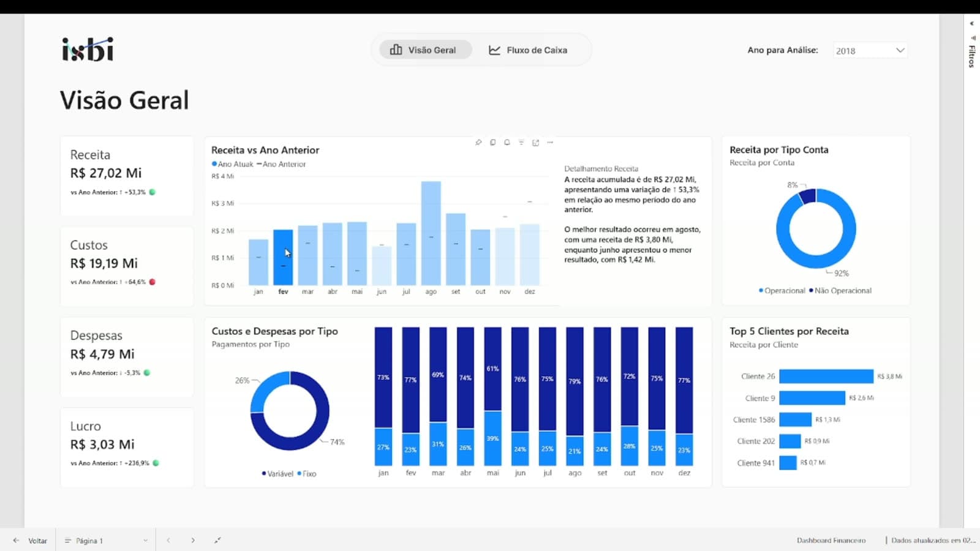Pin the Receita vs Ano Anterior visual
Viewport: 980px width, 551px height.
pos(478,143)
